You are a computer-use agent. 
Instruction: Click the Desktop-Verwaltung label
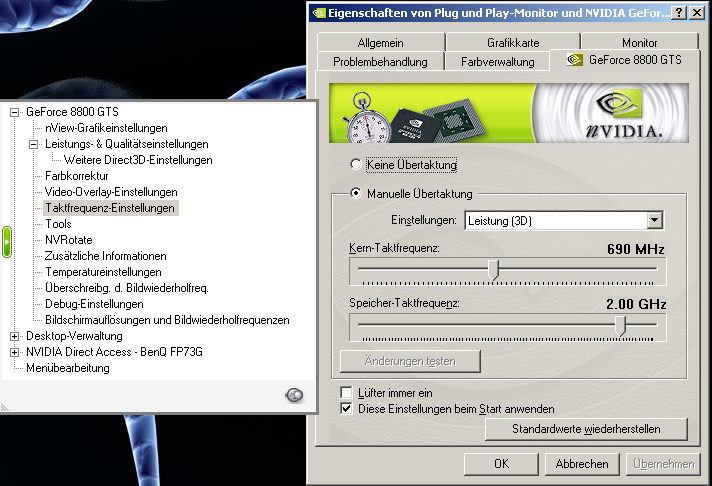[x=74, y=336]
